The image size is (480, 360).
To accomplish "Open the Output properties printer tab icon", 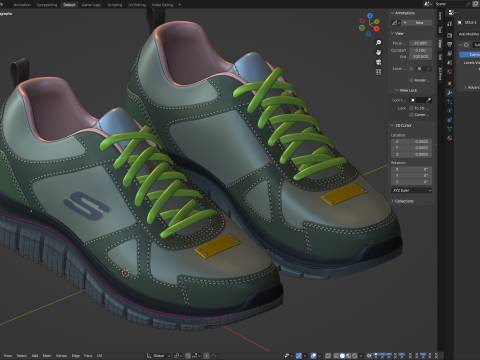I will click(x=449, y=44).
